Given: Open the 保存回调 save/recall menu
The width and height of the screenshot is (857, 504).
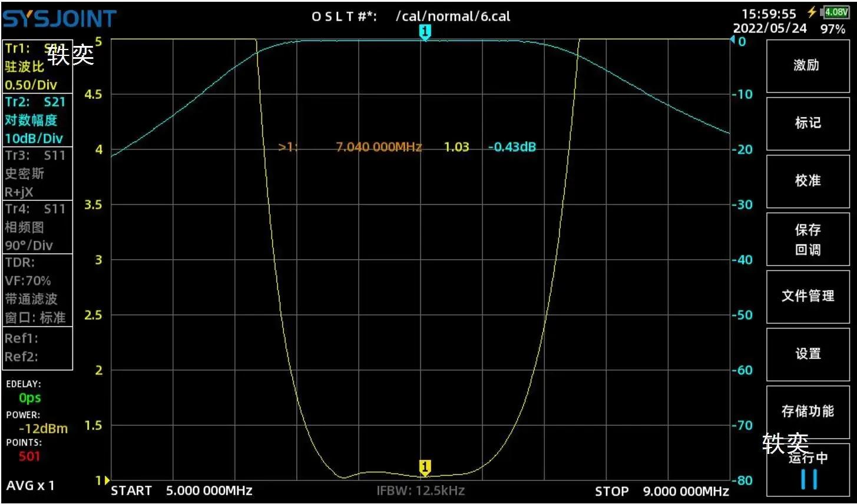Looking at the screenshot, I should 808,239.
